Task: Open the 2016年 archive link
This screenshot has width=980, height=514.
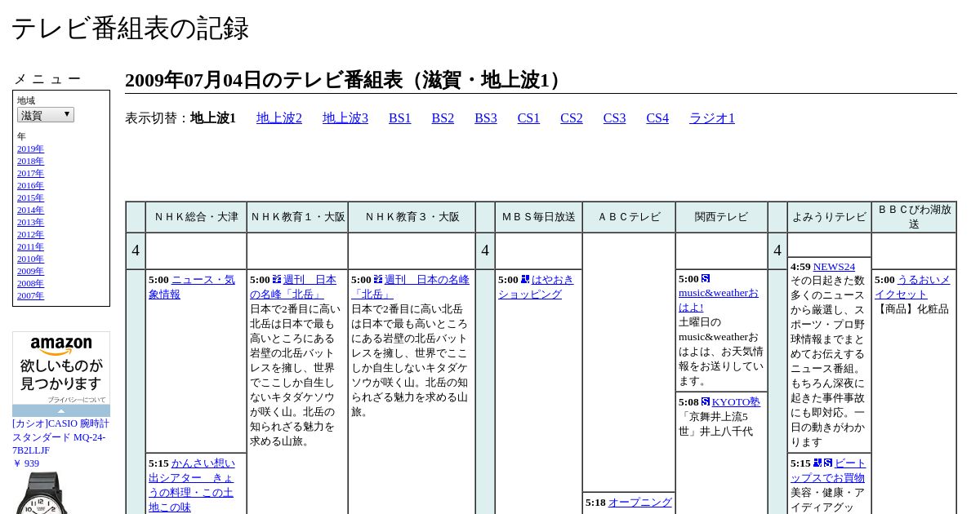Action: point(30,185)
